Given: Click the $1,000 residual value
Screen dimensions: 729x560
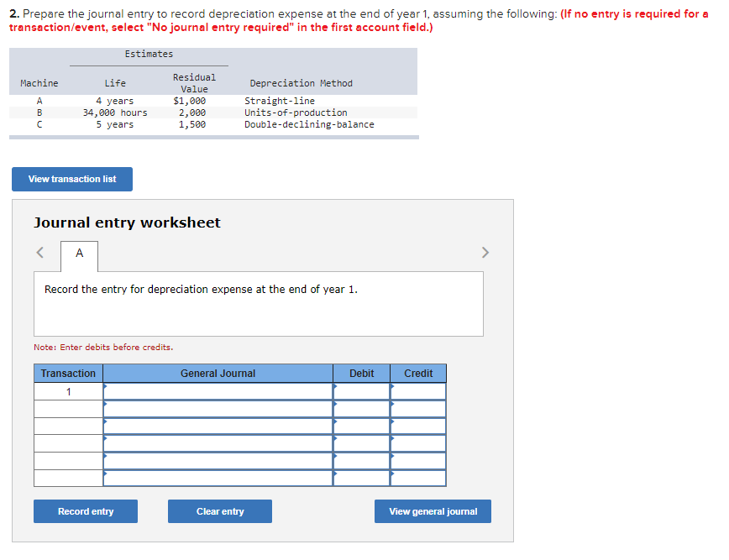Looking at the screenshot, I should click(x=190, y=101).
